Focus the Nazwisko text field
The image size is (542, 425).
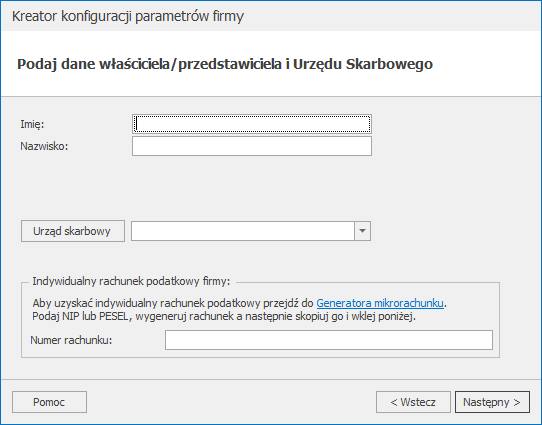click(x=252, y=146)
